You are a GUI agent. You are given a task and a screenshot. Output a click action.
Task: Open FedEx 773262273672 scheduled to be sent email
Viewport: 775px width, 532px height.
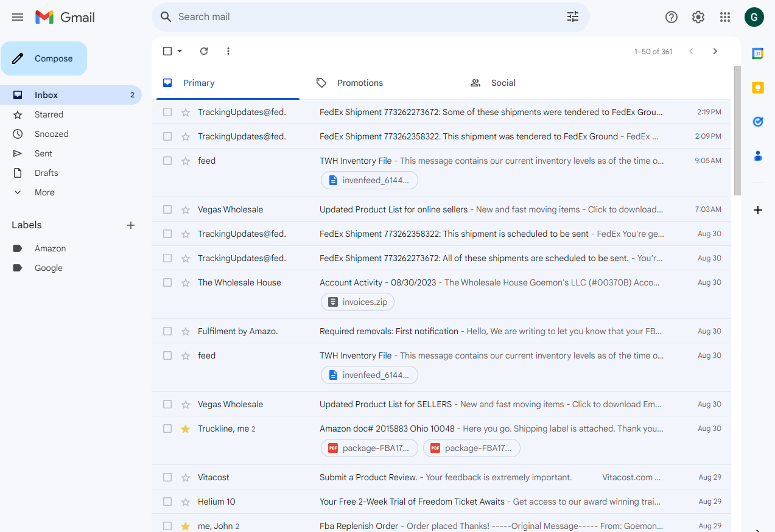point(441,258)
